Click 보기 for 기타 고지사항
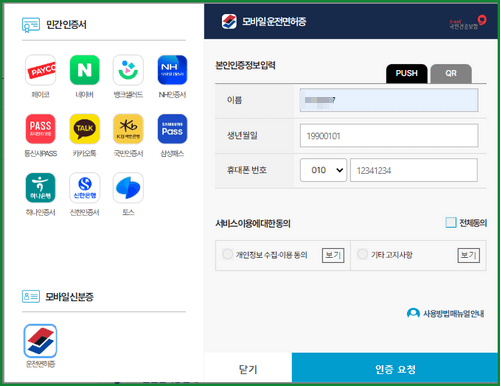Screen dimensions: 501x386 click(x=468, y=255)
